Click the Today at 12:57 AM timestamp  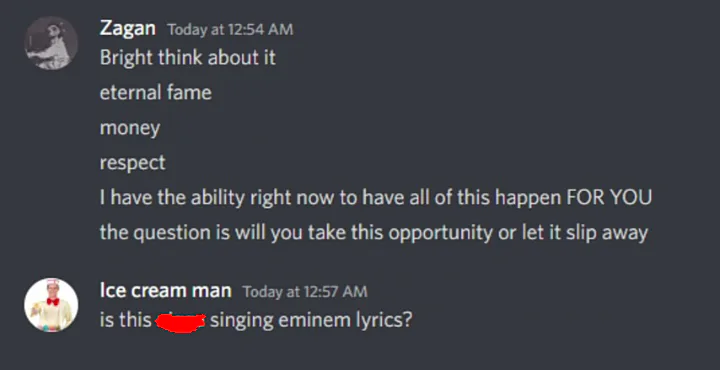pos(305,292)
